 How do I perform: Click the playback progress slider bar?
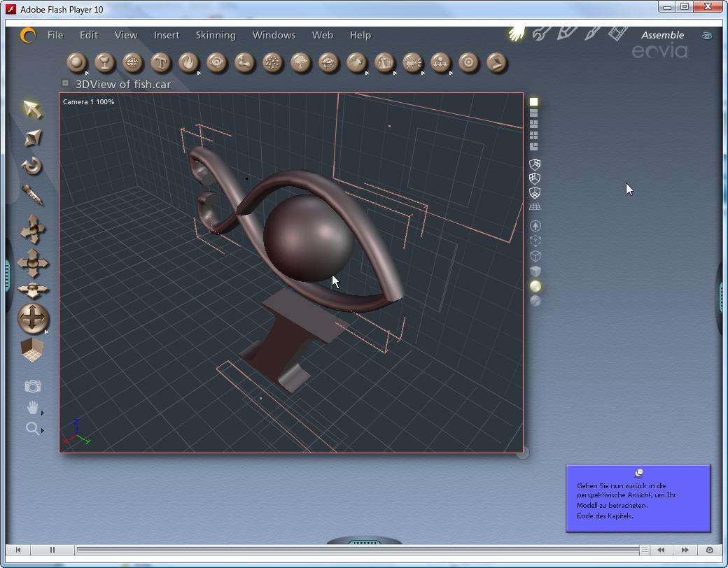point(357,550)
